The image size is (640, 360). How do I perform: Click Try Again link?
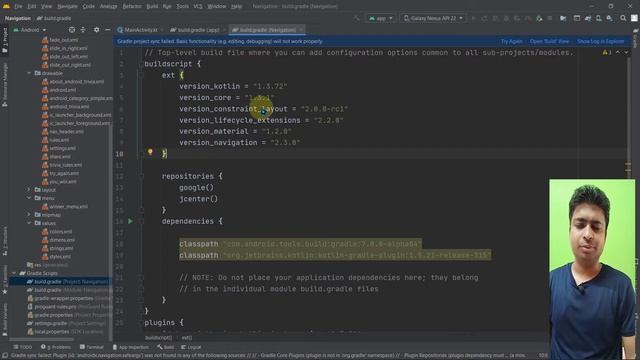coord(511,41)
